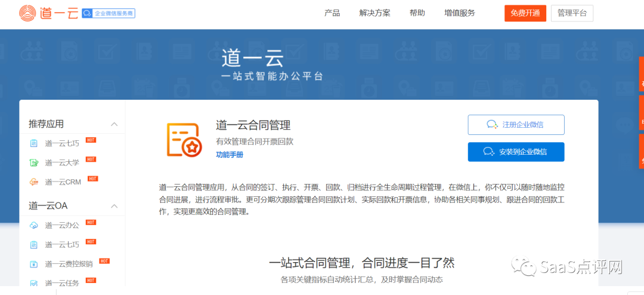
Task: Click 道一云七巧 icon under 推荐应用
Action: point(33,143)
